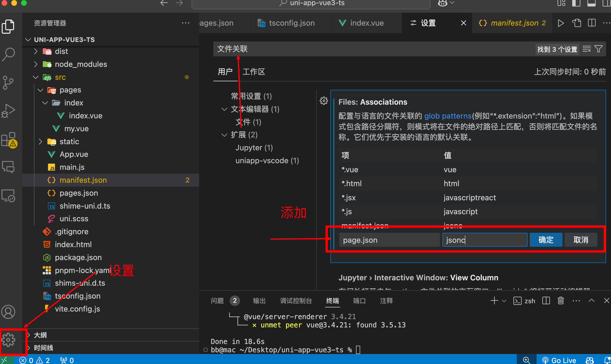
Task: Open gear menu for Files Associations setting
Action: point(324,101)
